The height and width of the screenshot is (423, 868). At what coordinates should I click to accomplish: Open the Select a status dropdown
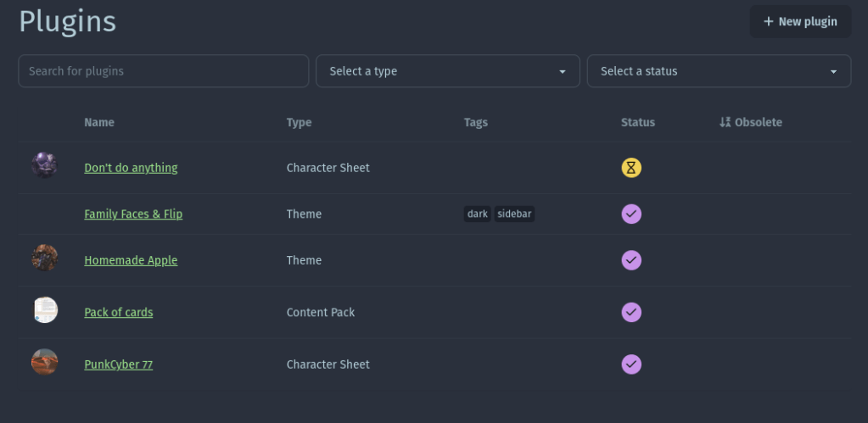pyautogui.click(x=719, y=70)
